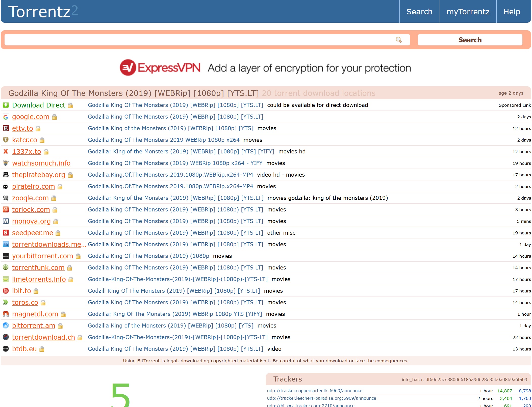Viewport: 532px width, 407px height.
Task: Open the katcr.co source link
Action: (24, 140)
